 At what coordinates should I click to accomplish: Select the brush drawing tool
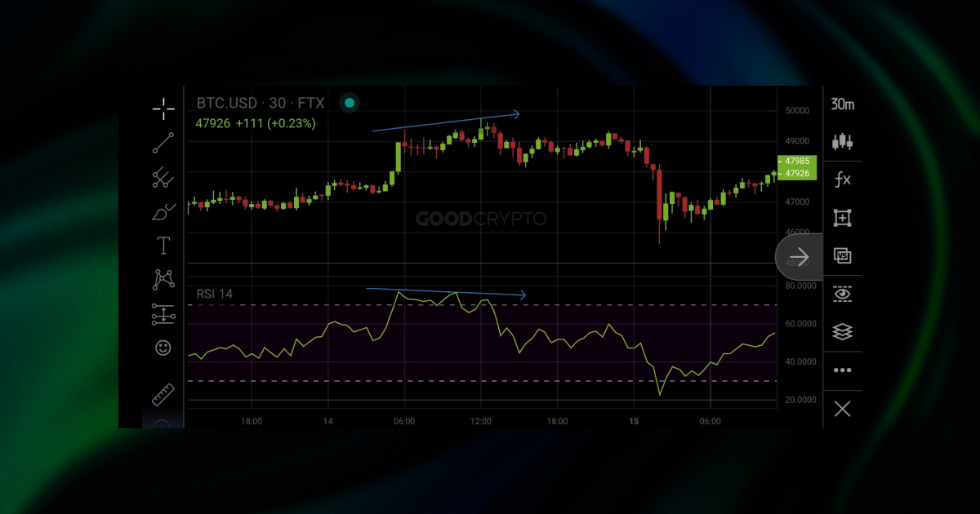(x=163, y=210)
